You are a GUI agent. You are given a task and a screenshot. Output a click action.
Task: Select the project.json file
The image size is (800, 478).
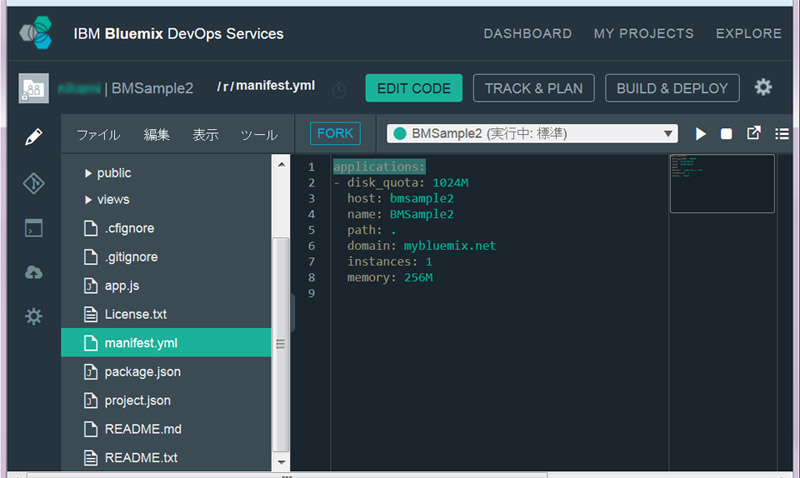pyautogui.click(x=166, y=400)
